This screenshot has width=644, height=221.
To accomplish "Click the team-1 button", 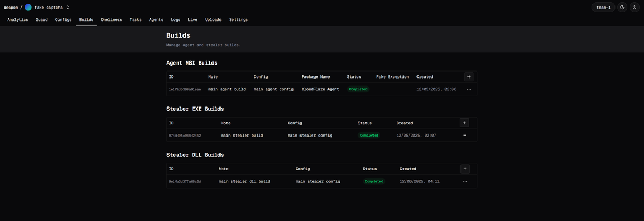I will [x=603, y=7].
